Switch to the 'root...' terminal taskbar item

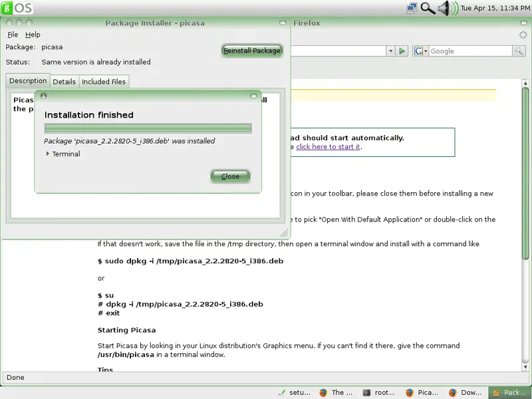pos(379,392)
